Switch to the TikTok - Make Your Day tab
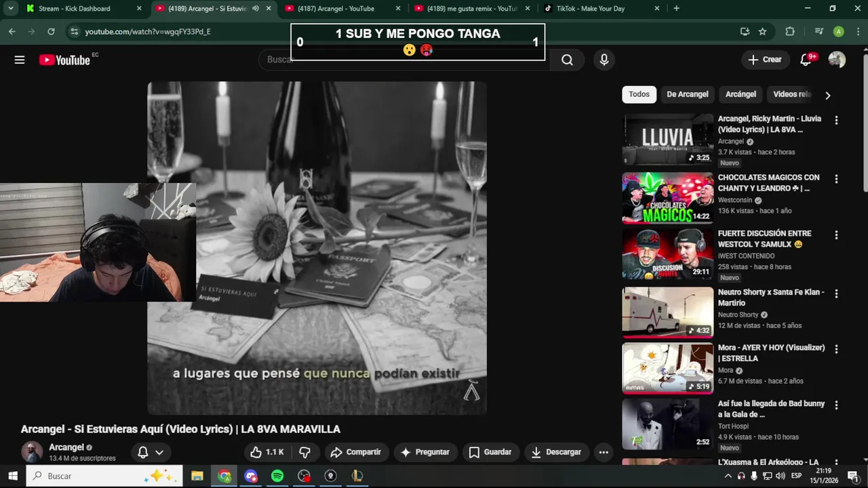Screen dimensions: 868x488 pyautogui.click(x=601, y=9)
